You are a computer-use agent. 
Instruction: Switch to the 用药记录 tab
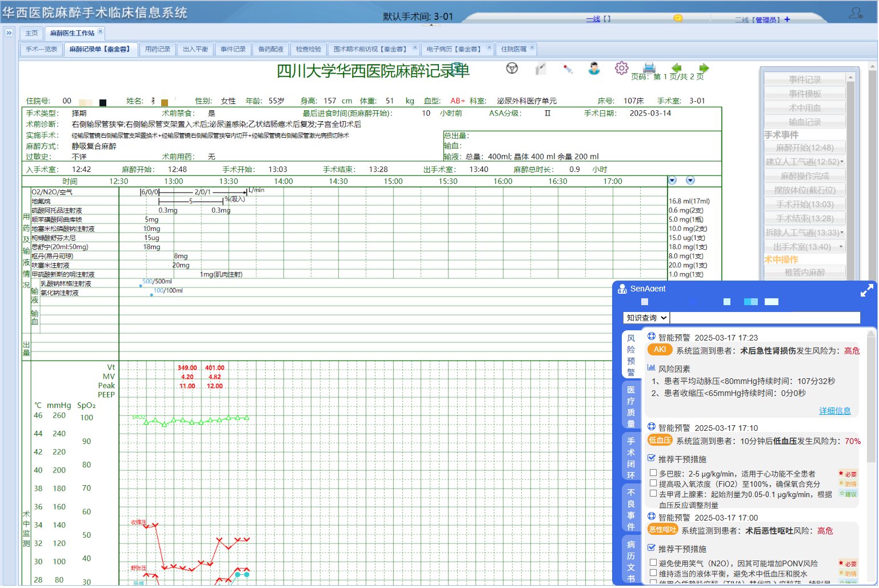[157, 49]
